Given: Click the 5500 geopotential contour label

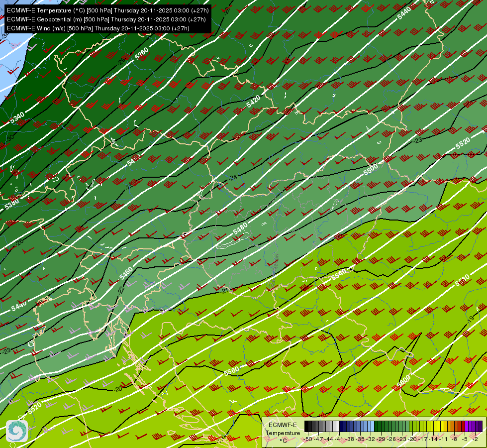Looking at the screenshot, I should click(371, 169).
